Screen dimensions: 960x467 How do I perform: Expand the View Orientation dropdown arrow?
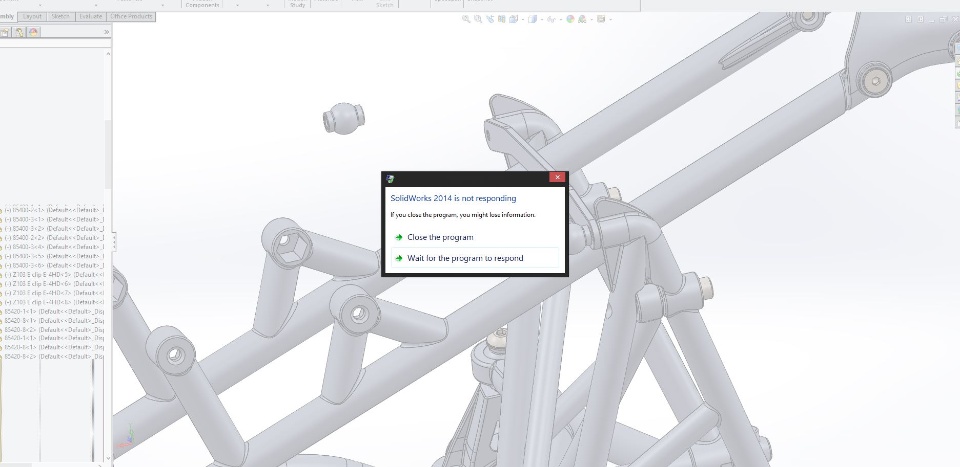[523, 20]
